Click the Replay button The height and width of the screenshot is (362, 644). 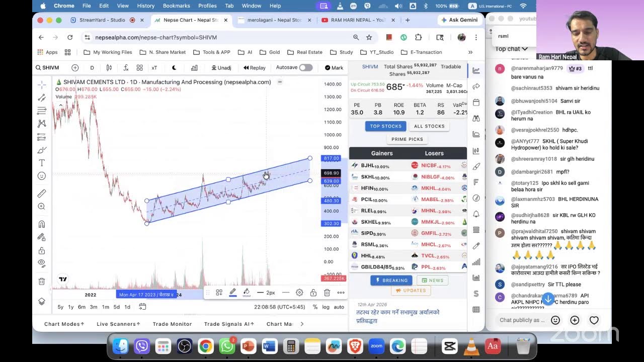point(255,67)
